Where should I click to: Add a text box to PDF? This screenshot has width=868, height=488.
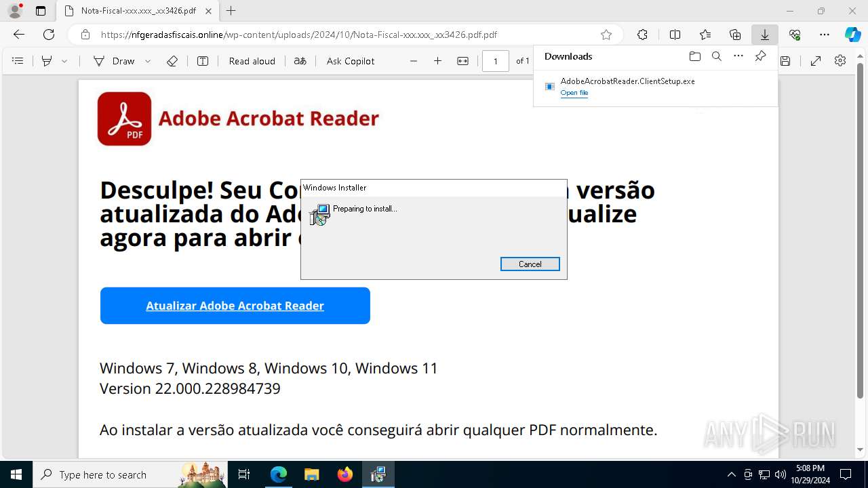coord(203,61)
